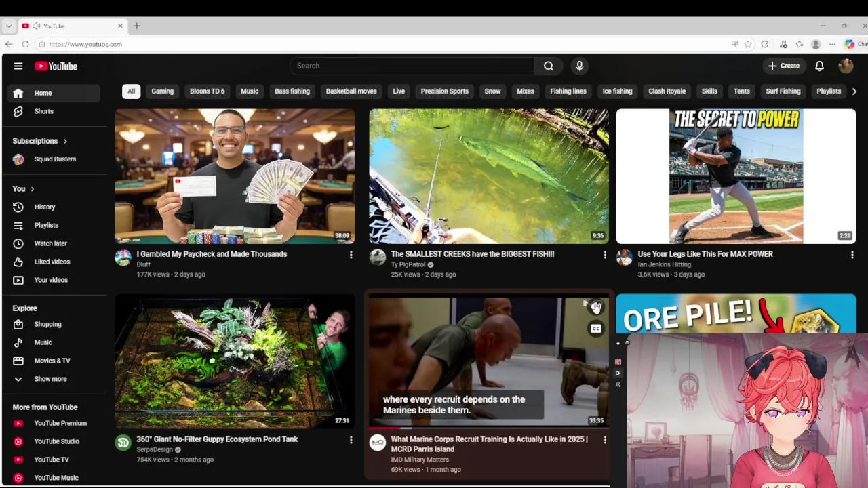Seek on the Marine preview progress bar
This screenshot has height=488, width=868.
[x=489, y=428]
